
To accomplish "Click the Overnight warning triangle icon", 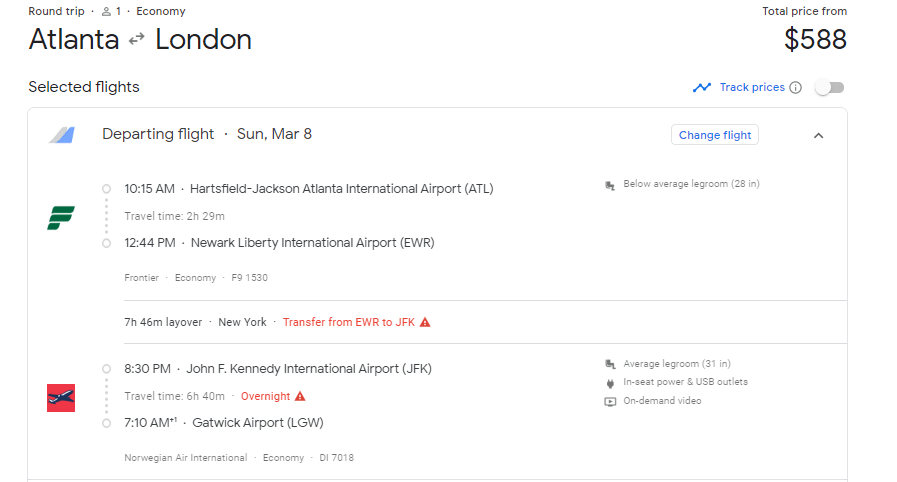I will [x=300, y=396].
